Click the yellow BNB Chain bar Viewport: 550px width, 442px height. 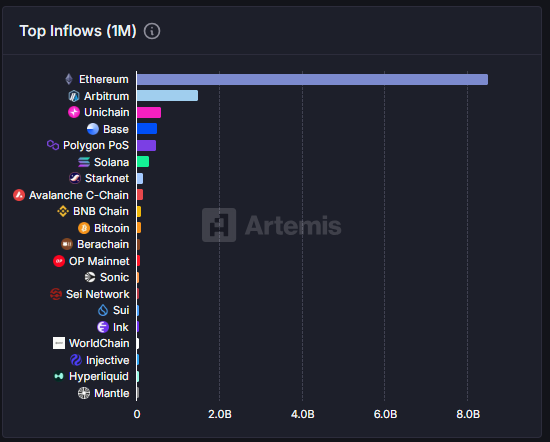point(139,211)
